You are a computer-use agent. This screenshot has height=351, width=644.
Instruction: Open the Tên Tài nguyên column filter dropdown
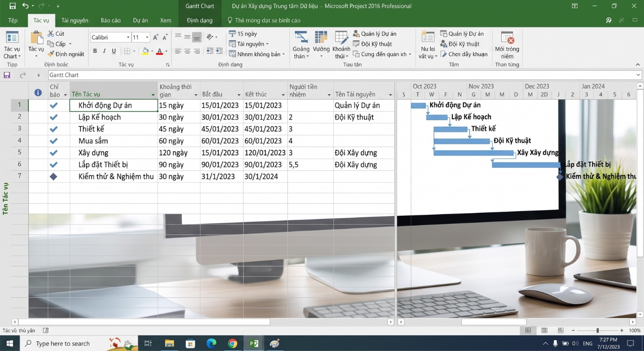[390, 95]
